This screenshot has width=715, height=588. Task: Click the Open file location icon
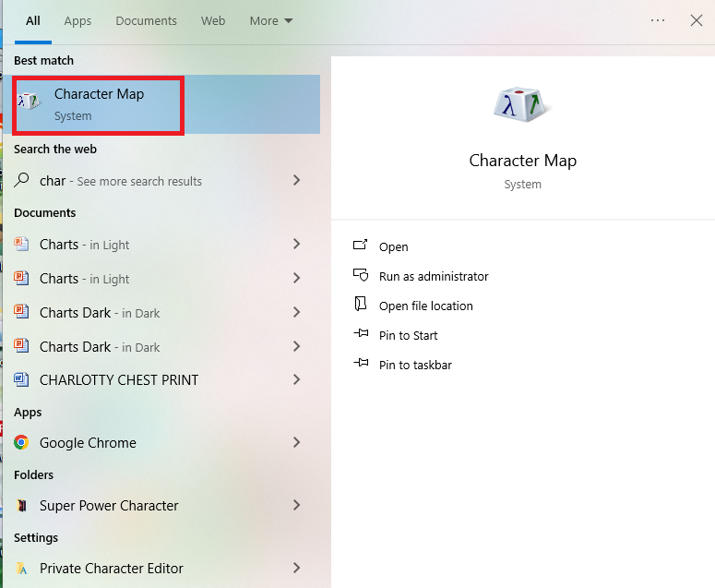pyautogui.click(x=360, y=304)
